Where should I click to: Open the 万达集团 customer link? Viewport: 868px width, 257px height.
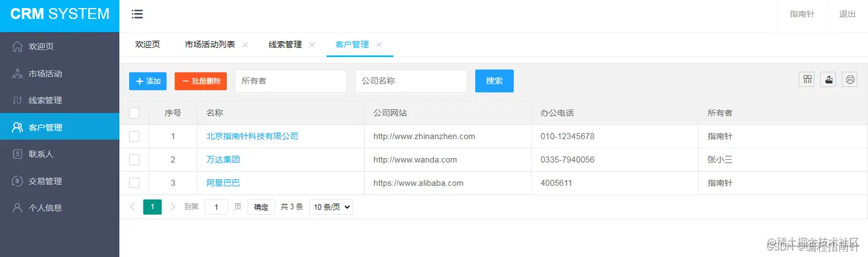tap(223, 160)
